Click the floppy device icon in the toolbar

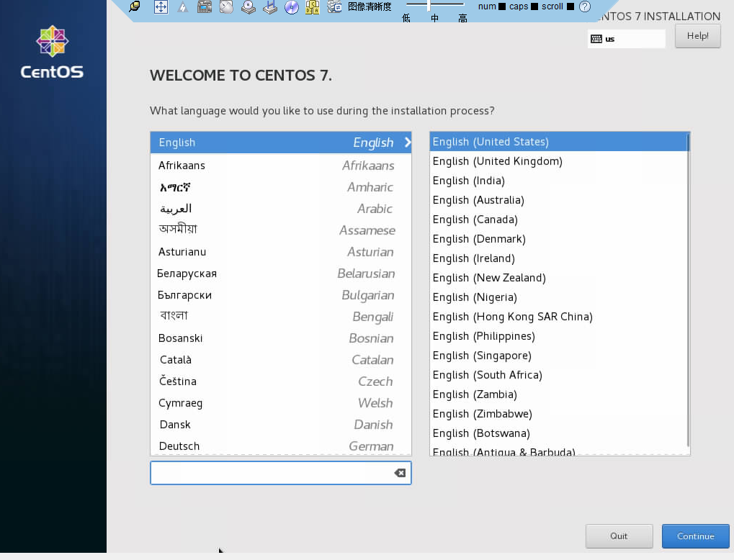tap(270, 7)
